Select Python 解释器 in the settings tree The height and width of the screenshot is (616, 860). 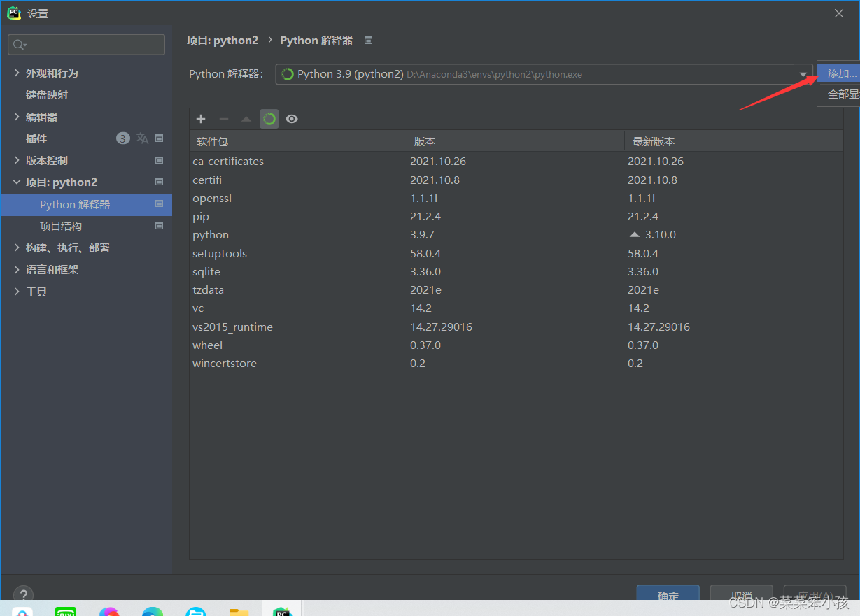[x=86, y=204]
